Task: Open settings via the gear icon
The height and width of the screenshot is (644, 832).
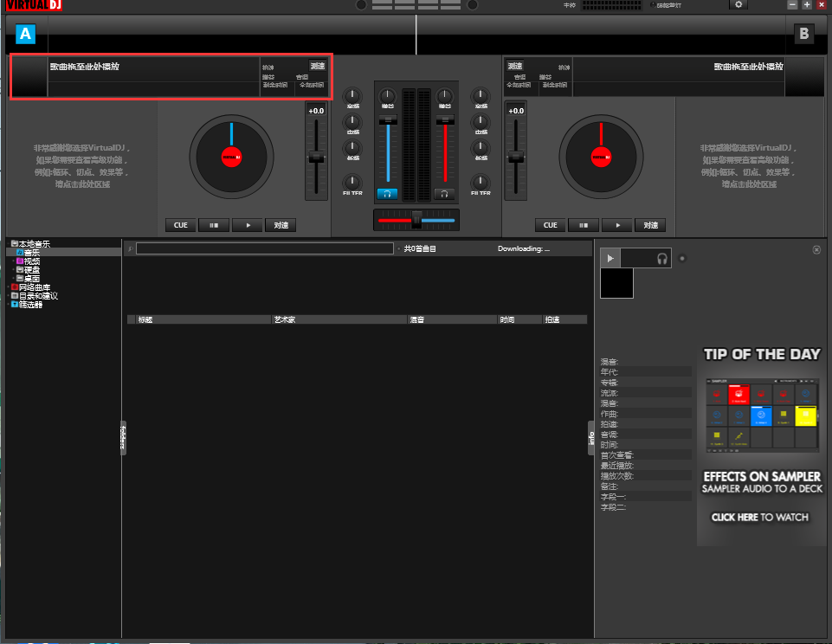Action: click(739, 4)
